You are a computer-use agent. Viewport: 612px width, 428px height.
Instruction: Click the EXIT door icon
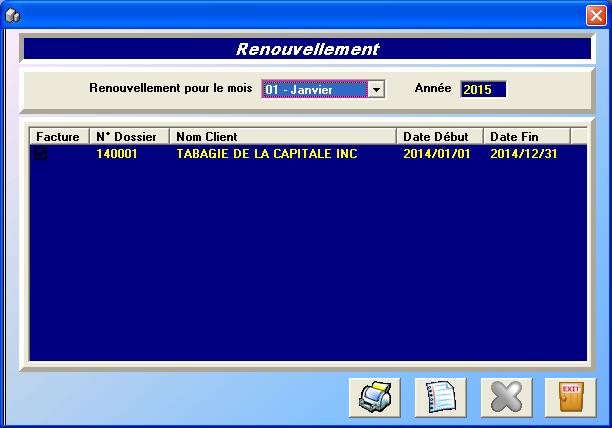[570, 397]
